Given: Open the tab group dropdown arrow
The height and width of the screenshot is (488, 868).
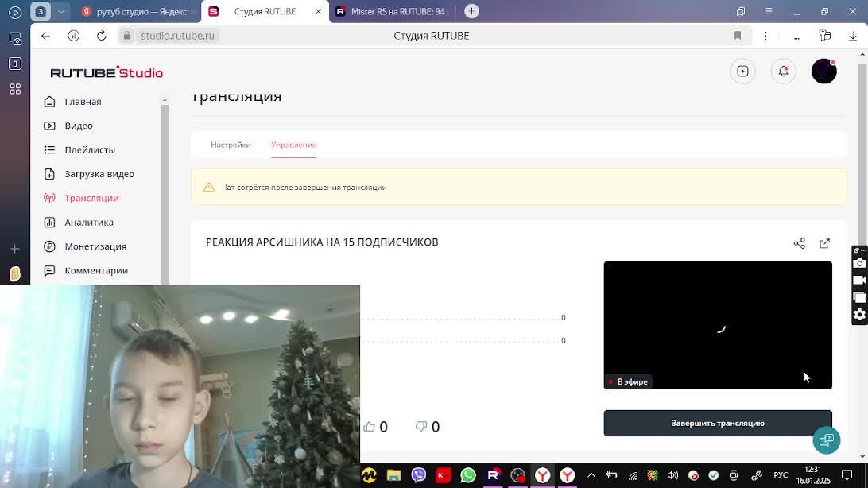Looking at the screenshot, I should coord(61,11).
